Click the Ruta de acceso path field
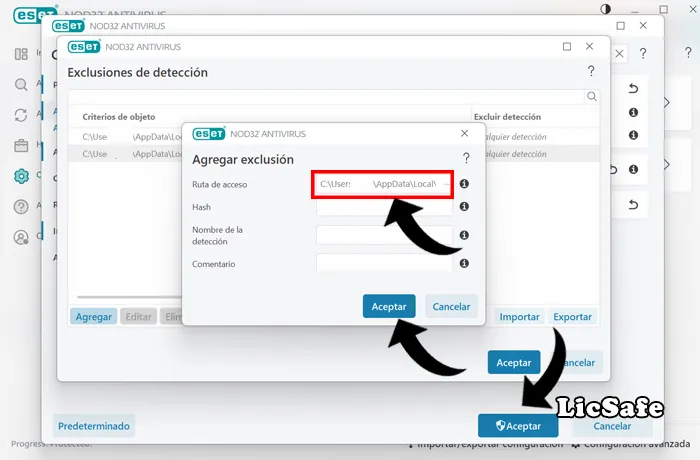This screenshot has width=700, height=460. point(383,184)
